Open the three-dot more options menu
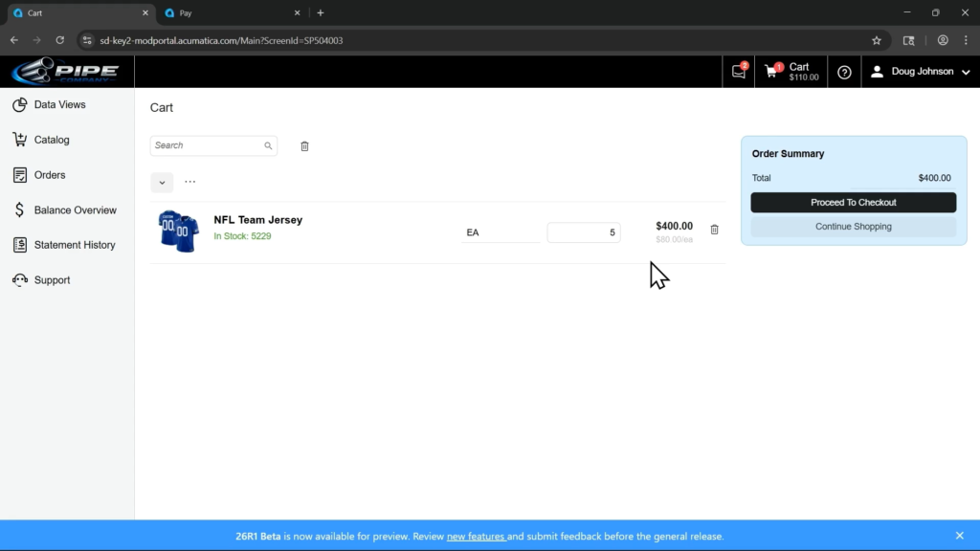Viewport: 980px width, 551px height. click(189, 182)
